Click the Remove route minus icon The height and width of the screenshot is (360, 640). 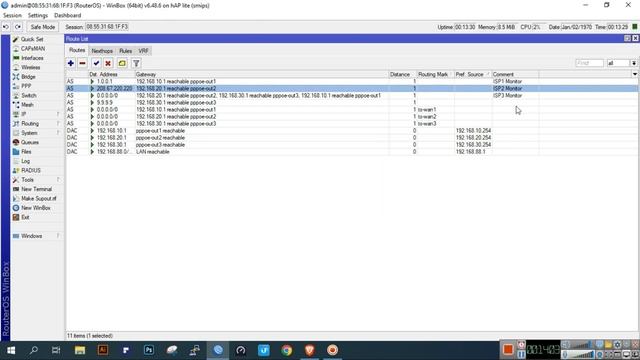[x=82, y=63]
